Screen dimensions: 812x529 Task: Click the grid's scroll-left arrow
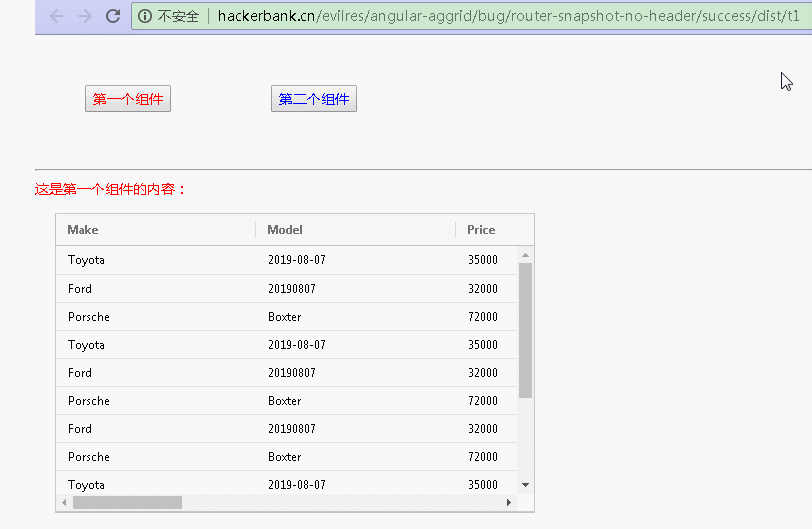(64, 502)
